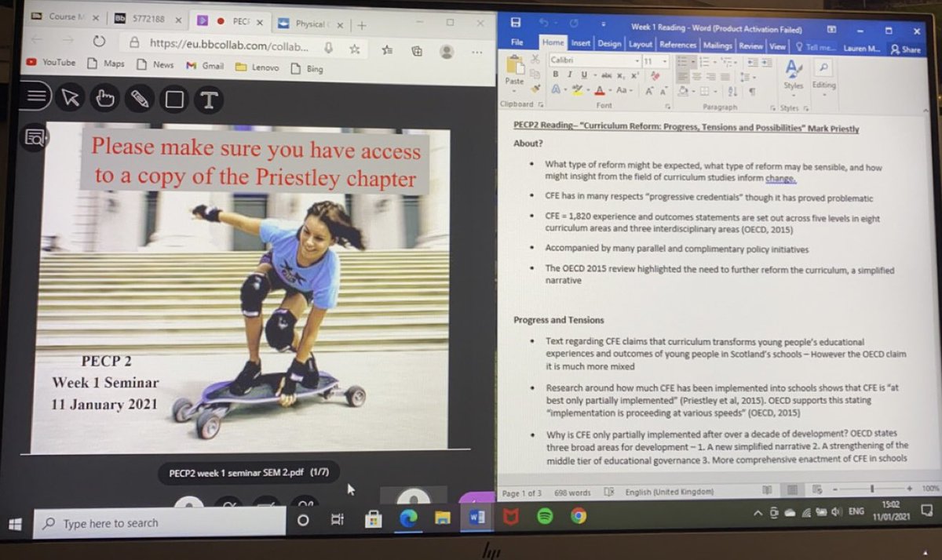Toggle Italic formatting in Word
The height and width of the screenshot is (560, 942).
570,75
